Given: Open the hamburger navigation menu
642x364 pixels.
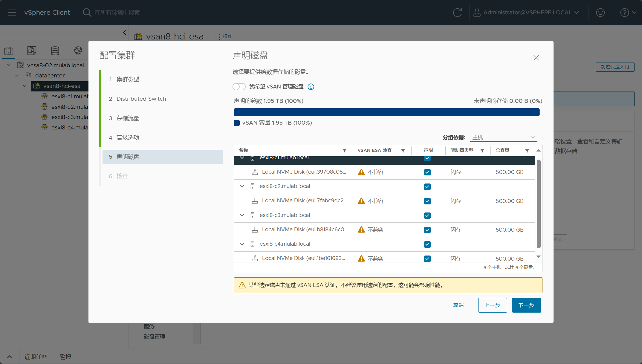Looking at the screenshot, I should [x=12, y=13].
